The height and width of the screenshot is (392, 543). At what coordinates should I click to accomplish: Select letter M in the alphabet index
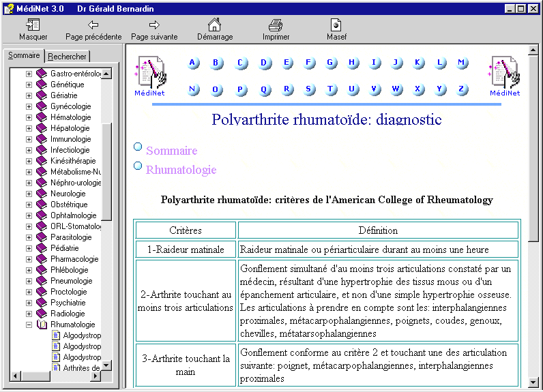point(462,63)
